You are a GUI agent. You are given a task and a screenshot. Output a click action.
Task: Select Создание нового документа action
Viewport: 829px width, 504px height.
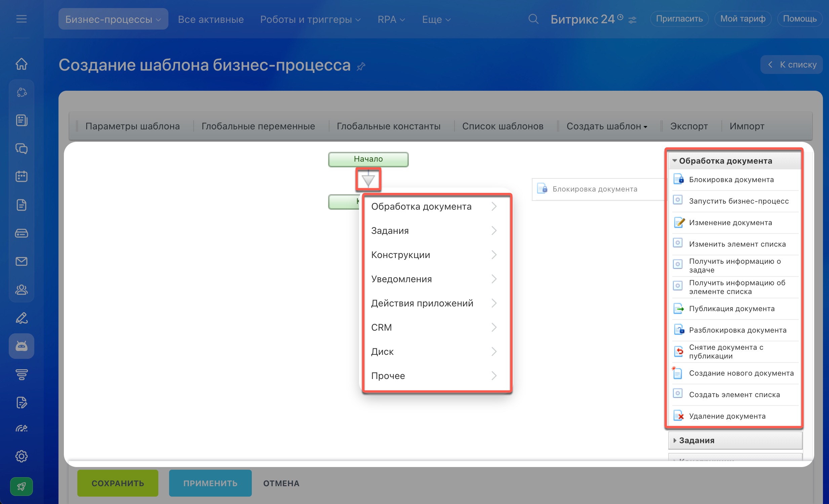coord(735,373)
